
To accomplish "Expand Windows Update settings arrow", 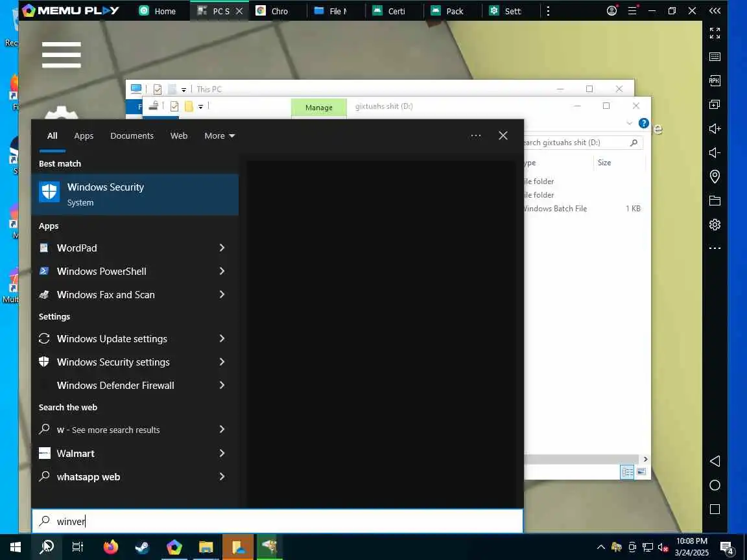I will (x=222, y=338).
